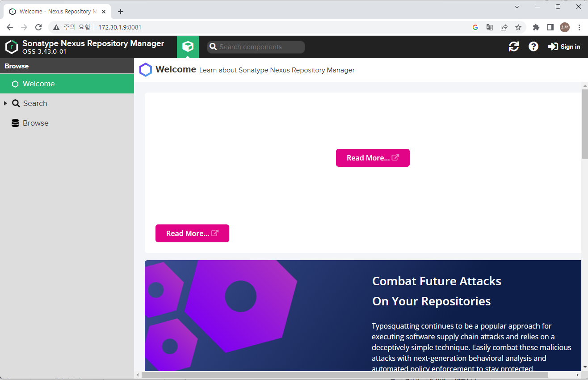
Task: Reload the page with browser reload icon
Action: 38,27
